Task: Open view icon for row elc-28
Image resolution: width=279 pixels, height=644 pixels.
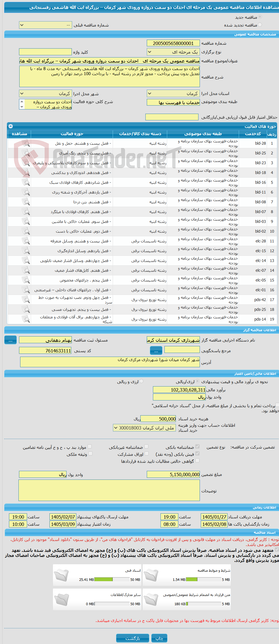Action: [x=26, y=241]
